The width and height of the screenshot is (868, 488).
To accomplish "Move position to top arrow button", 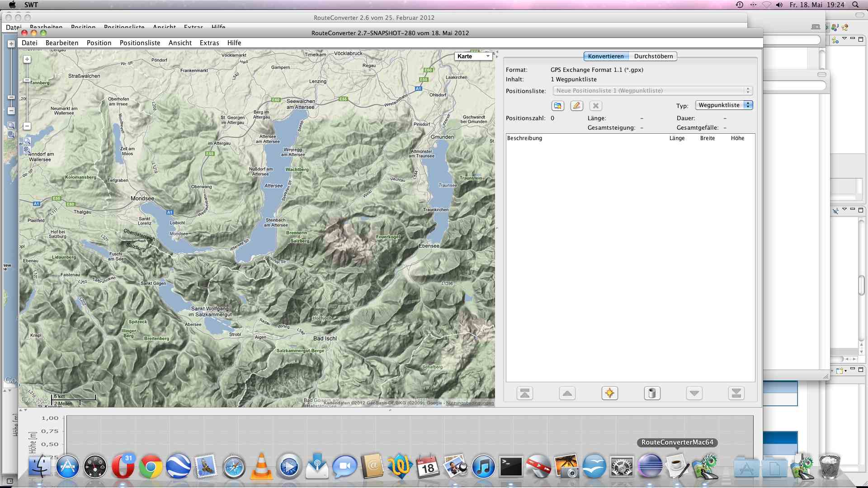I will tap(524, 393).
